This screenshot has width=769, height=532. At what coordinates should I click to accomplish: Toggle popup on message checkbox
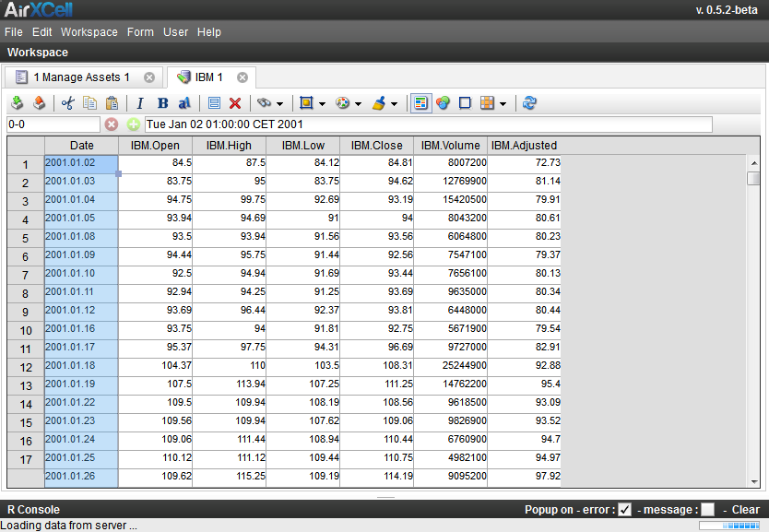(x=708, y=510)
